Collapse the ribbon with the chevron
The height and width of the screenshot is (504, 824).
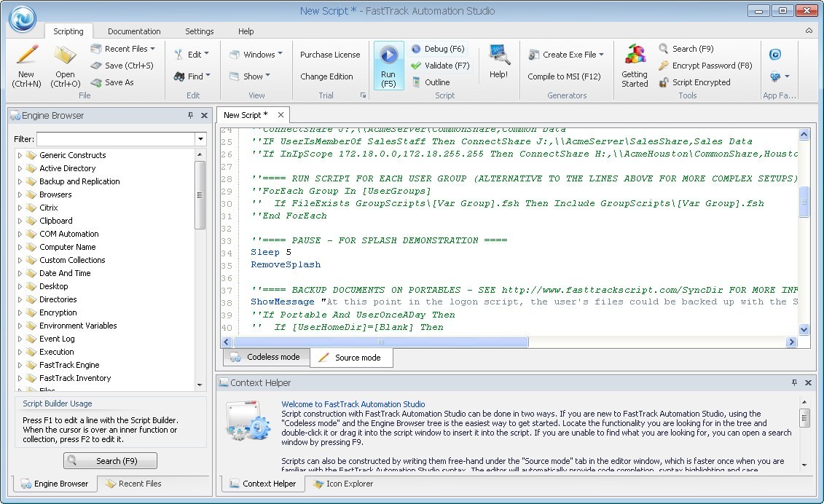[x=809, y=31]
